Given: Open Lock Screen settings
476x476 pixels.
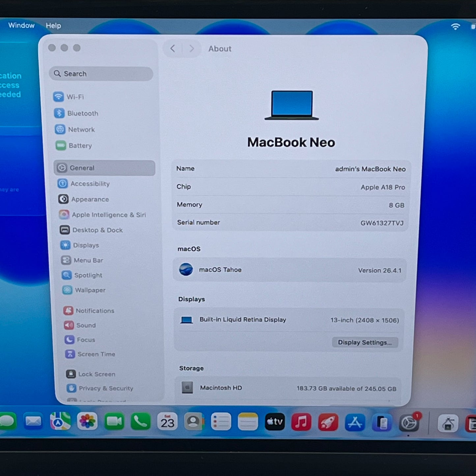Looking at the screenshot, I should click(91, 374).
